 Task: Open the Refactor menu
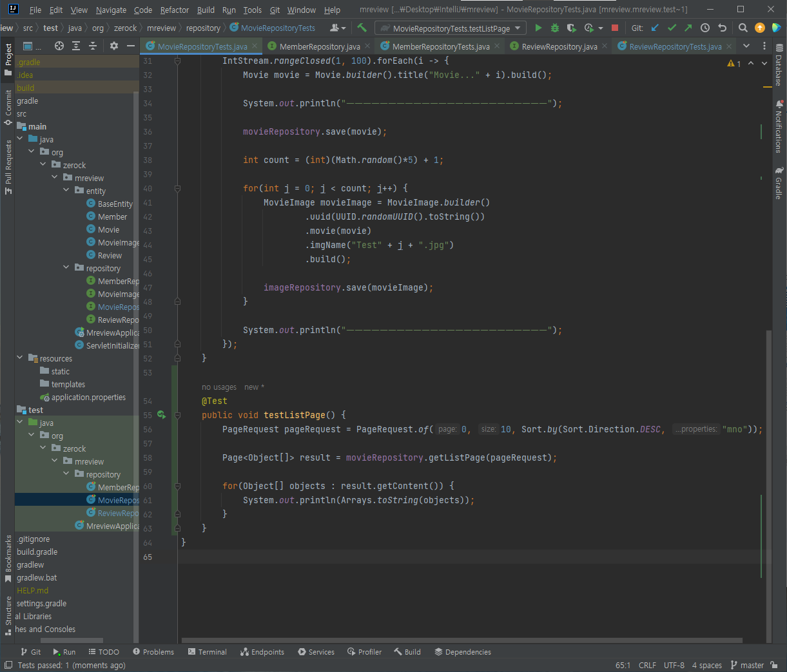[x=174, y=10]
